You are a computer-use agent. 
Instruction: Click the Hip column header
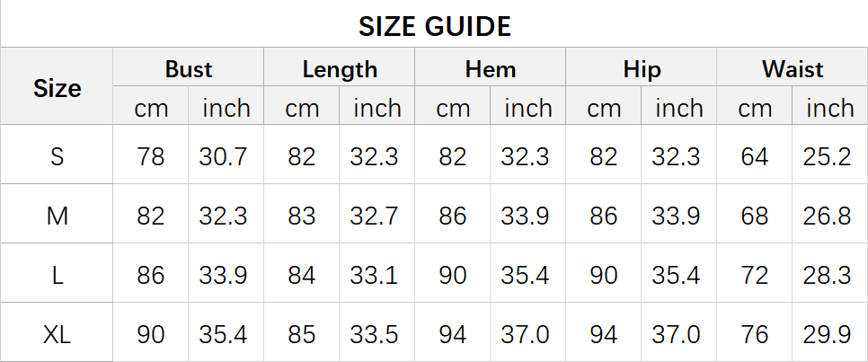tap(642, 69)
